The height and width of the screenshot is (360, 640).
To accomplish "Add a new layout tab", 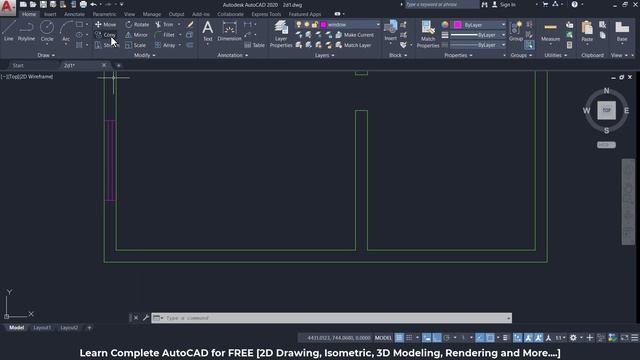I will tap(89, 328).
